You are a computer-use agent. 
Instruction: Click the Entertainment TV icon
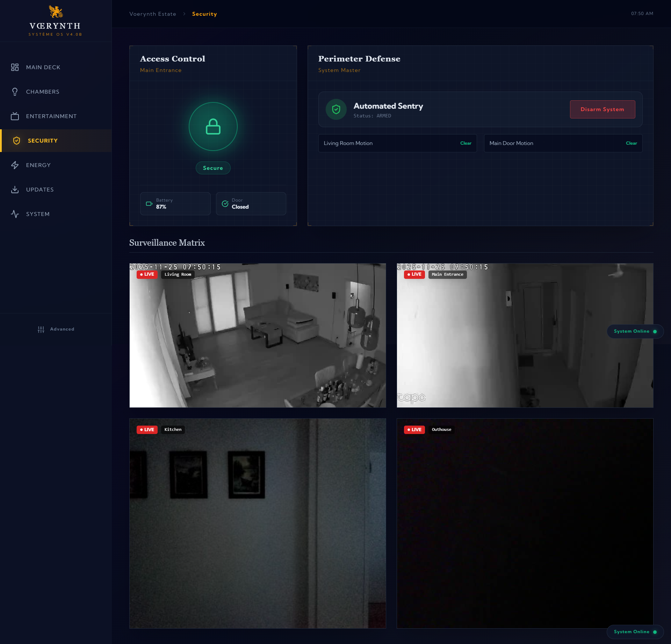tap(15, 116)
